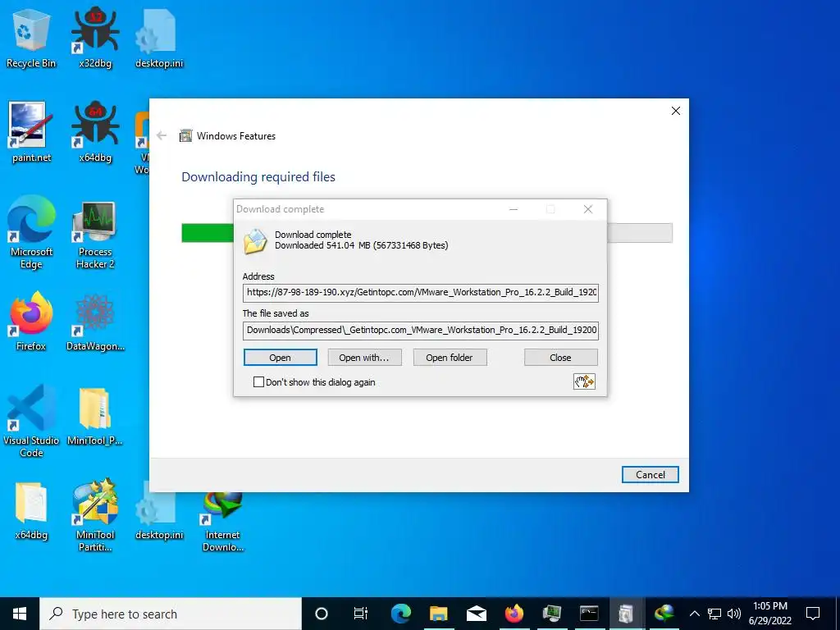This screenshot has width=840, height=630.
Task: Click the Windows Features back arrow
Action: tap(162, 135)
